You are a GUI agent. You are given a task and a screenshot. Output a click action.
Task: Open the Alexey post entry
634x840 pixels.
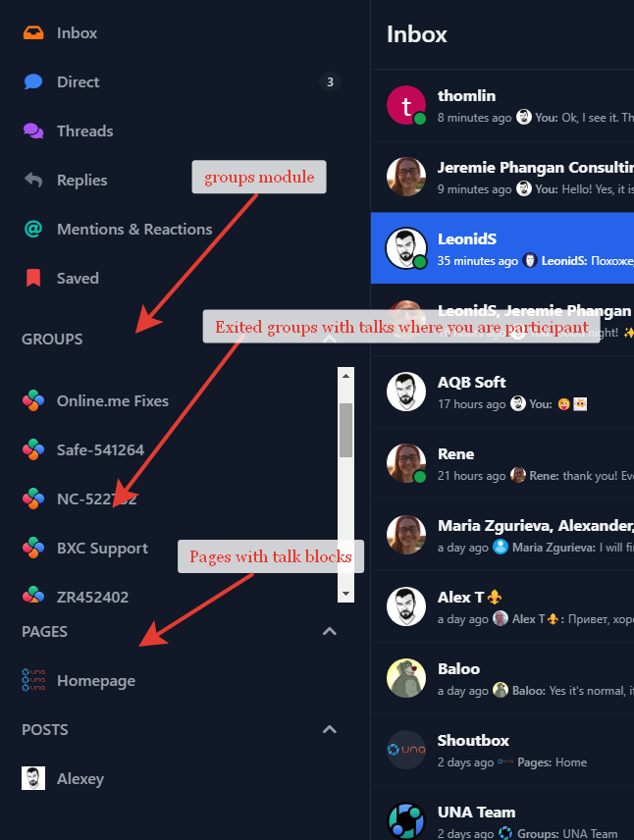(x=63, y=778)
